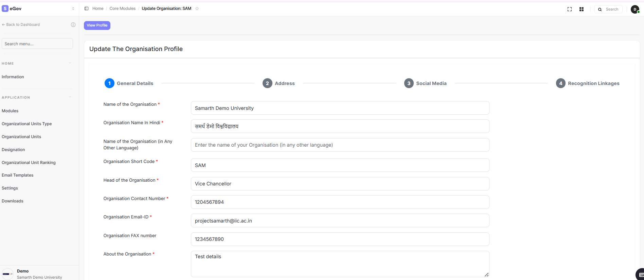This screenshot has height=280, width=644.
Task: Expand the eGov workspace switcher
Action: (73, 9)
